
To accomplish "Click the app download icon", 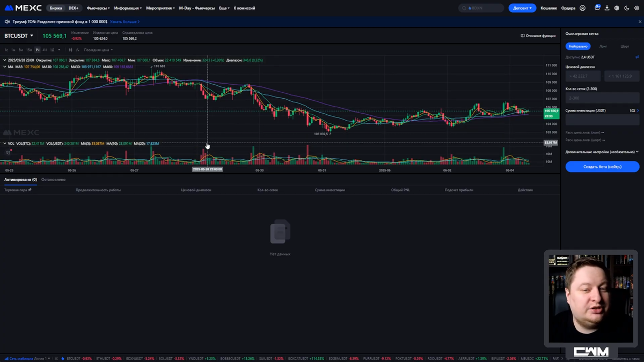I will [x=607, y=8].
